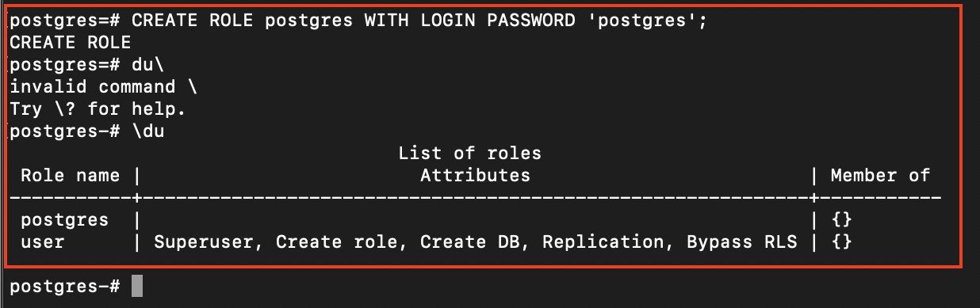980x308 pixels.
Task: Click the 'postgres' role name row
Action: coord(65,220)
